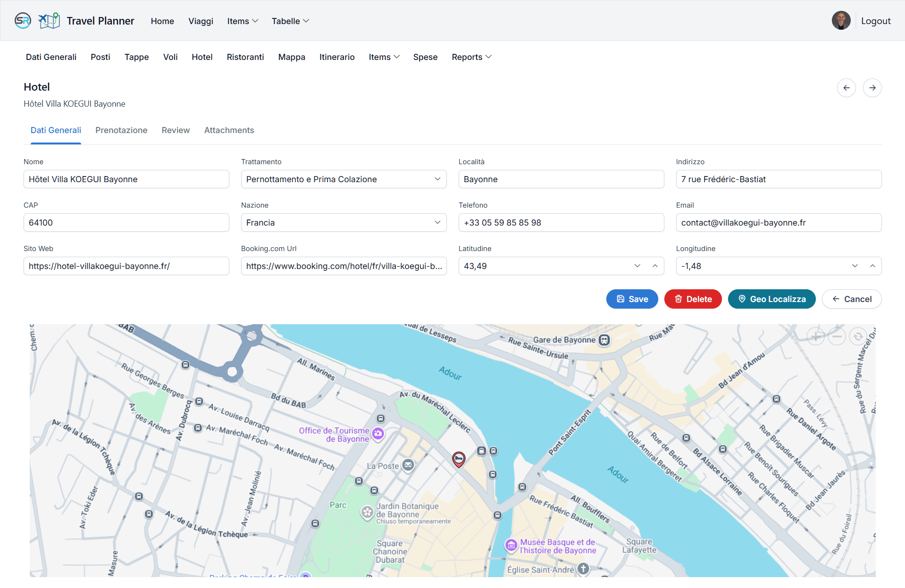This screenshot has width=905, height=588.
Task: Expand the Tabelle menu in top navbar
Action: pos(290,21)
